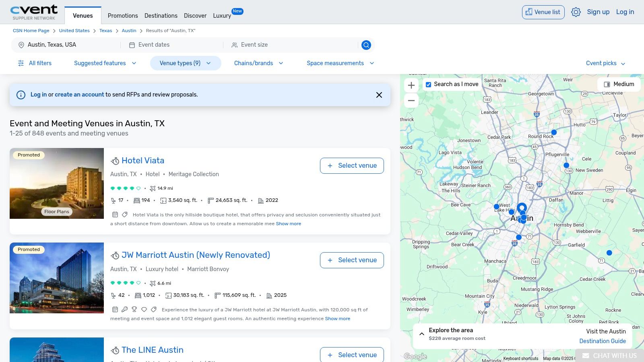The width and height of the screenshot is (644, 362).
Task: Click JW Marriott award ribbon icon
Action: 134,310
